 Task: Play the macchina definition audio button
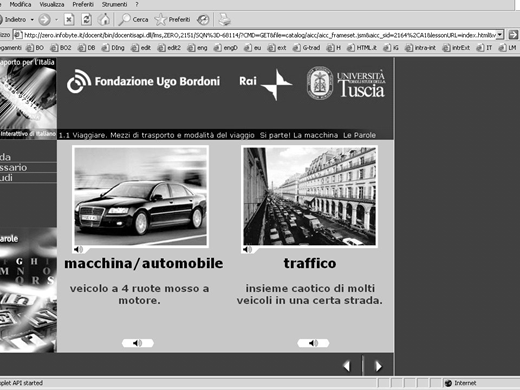pyautogui.click(x=138, y=343)
